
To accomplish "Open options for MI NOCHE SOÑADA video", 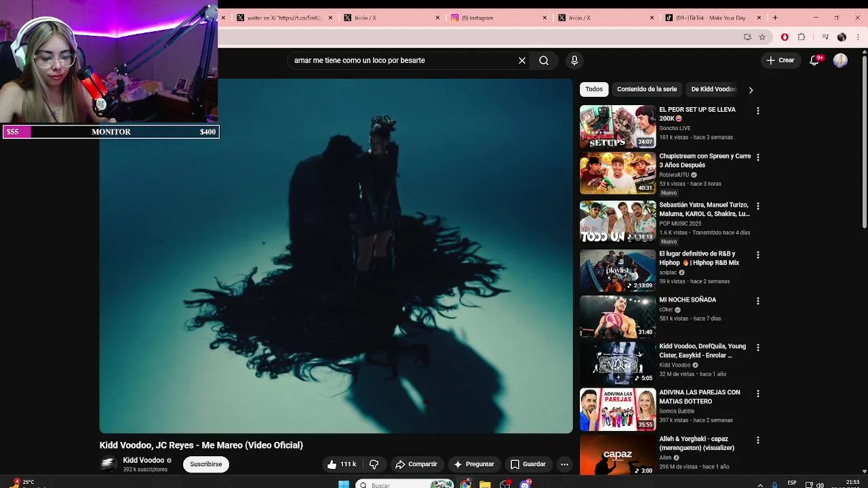I will 758,301.
